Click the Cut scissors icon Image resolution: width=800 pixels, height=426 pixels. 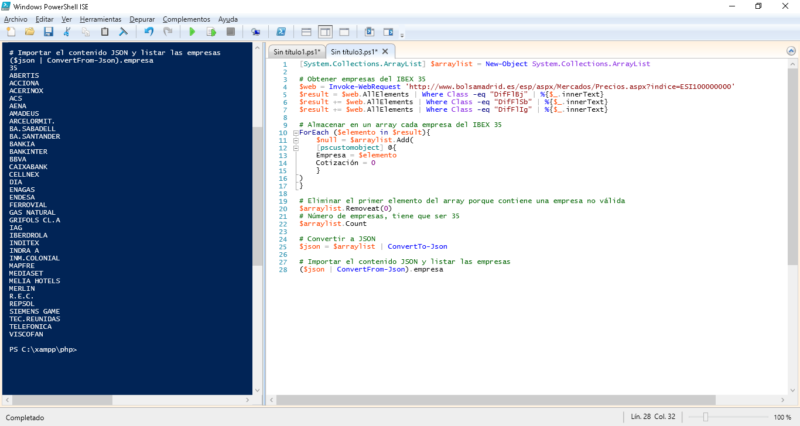click(67, 32)
